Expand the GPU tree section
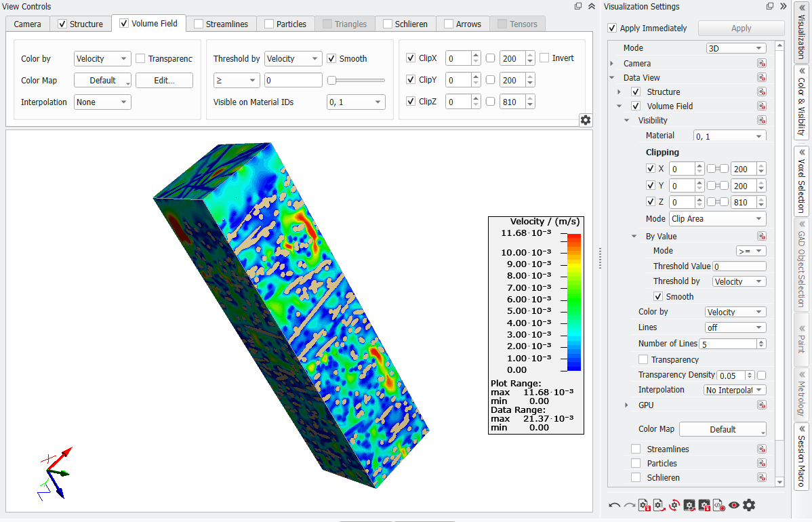This screenshot has height=522, width=812. [x=626, y=405]
